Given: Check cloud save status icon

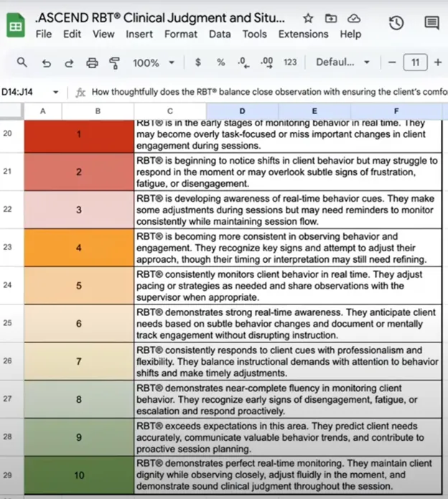Looking at the screenshot, I should click(354, 19).
